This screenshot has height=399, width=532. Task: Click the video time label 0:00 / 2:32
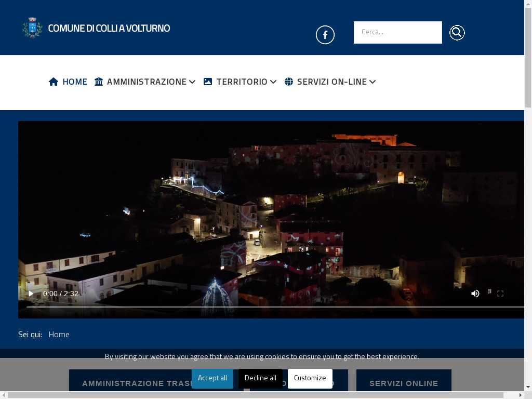pyautogui.click(x=61, y=294)
